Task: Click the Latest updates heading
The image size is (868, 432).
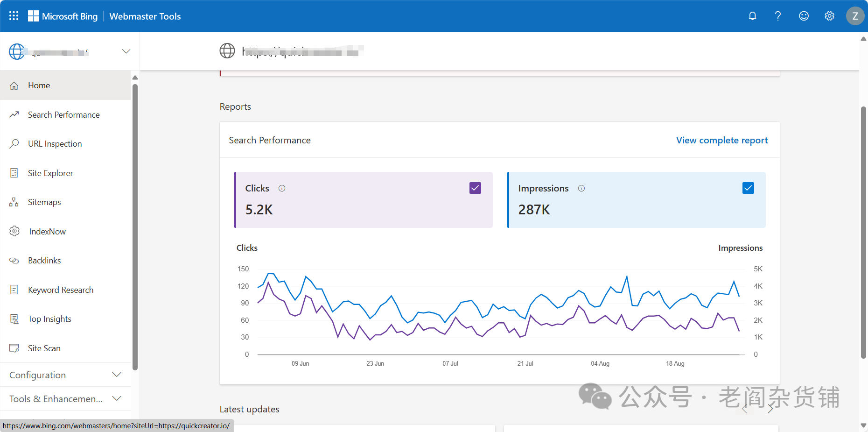Action: point(250,409)
